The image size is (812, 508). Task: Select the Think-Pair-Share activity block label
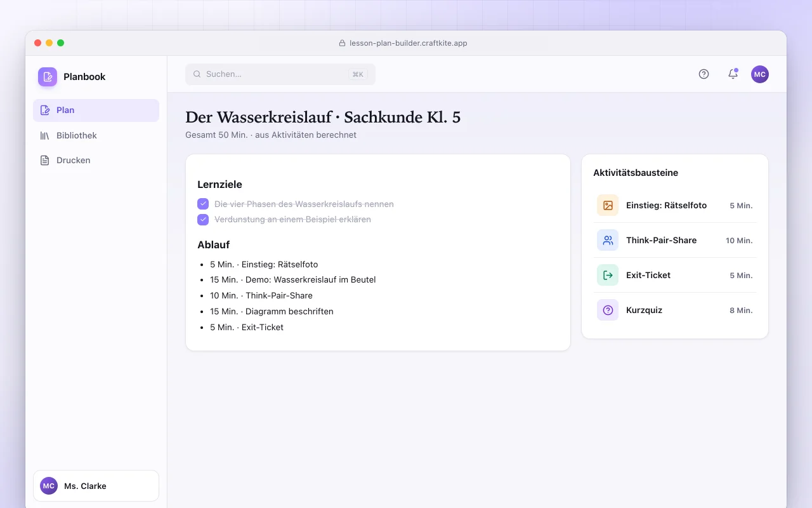point(661,241)
